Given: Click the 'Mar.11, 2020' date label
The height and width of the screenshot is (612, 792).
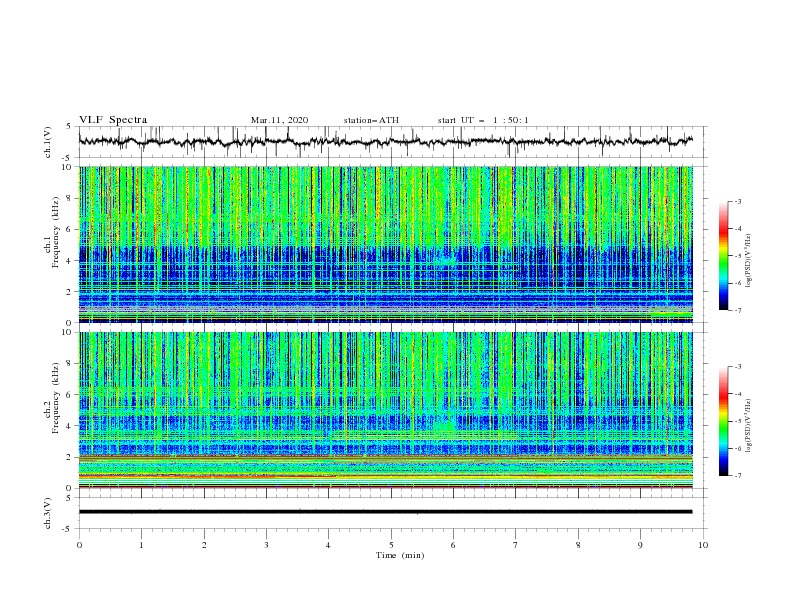Looking at the screenshot, I should coord(279,120).
